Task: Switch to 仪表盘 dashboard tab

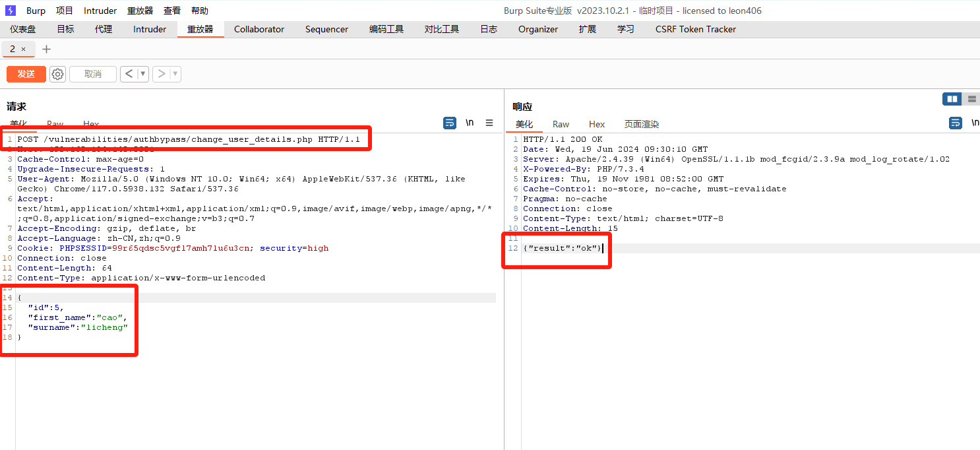Action: (x=23, y=29)
